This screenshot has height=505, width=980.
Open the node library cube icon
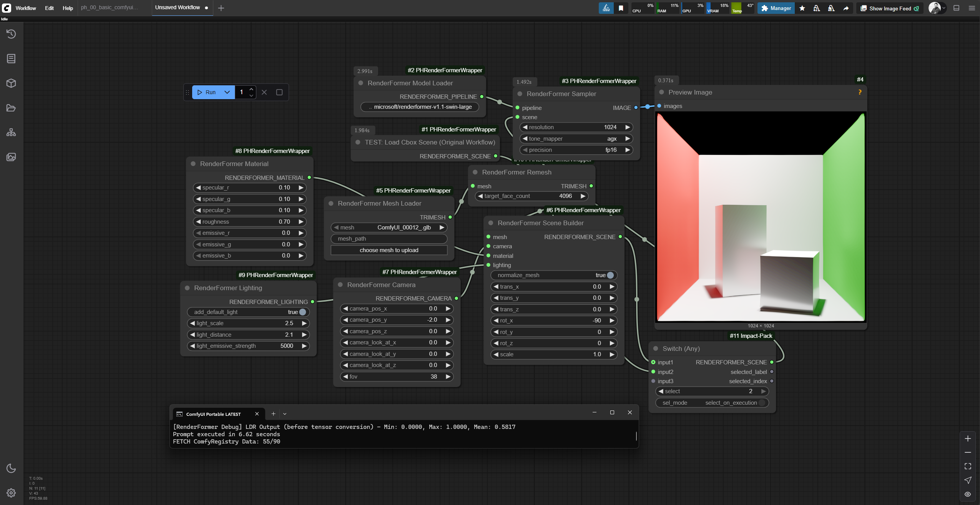pos(11,83)
